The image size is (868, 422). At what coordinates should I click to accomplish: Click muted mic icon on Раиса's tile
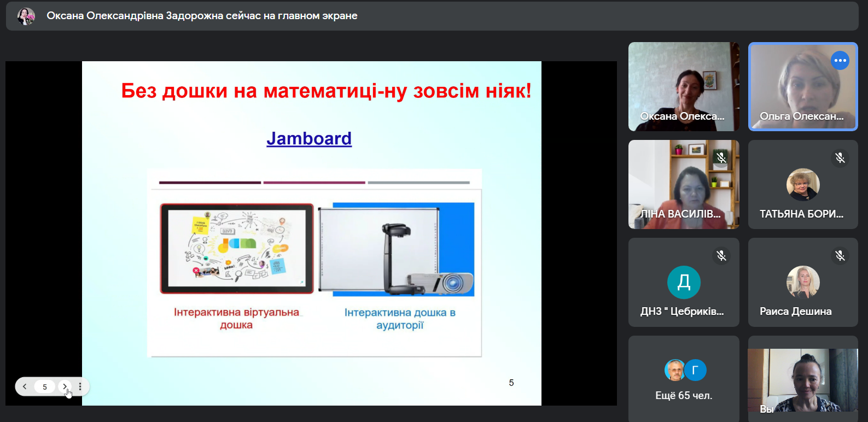[x=840, y=256]
